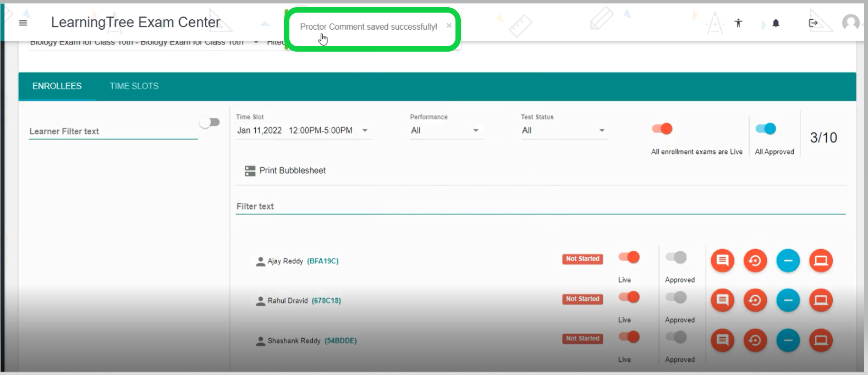
Task: Dismiss the Proctor Comment saved notification
Action: (449, 25)
